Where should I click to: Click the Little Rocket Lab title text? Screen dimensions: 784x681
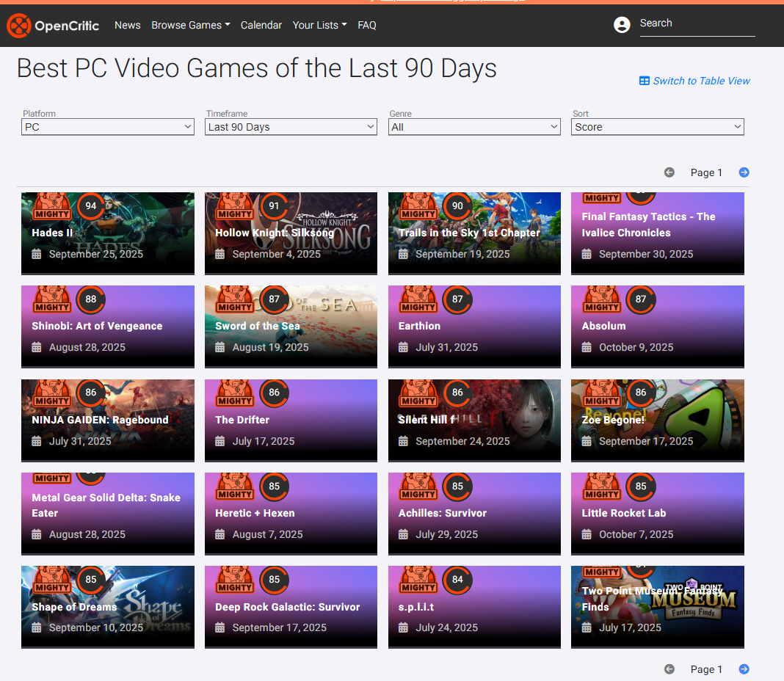623,513
